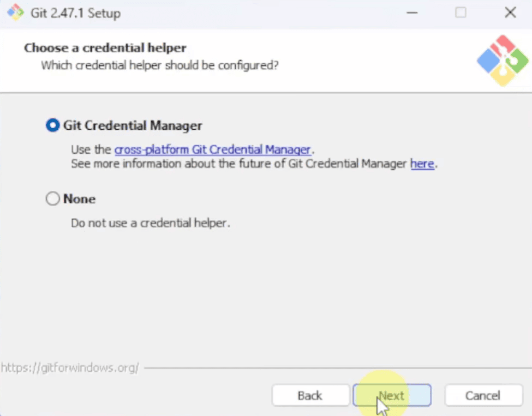
Task: Click the radio circle beside None
Action: (52, 198)
